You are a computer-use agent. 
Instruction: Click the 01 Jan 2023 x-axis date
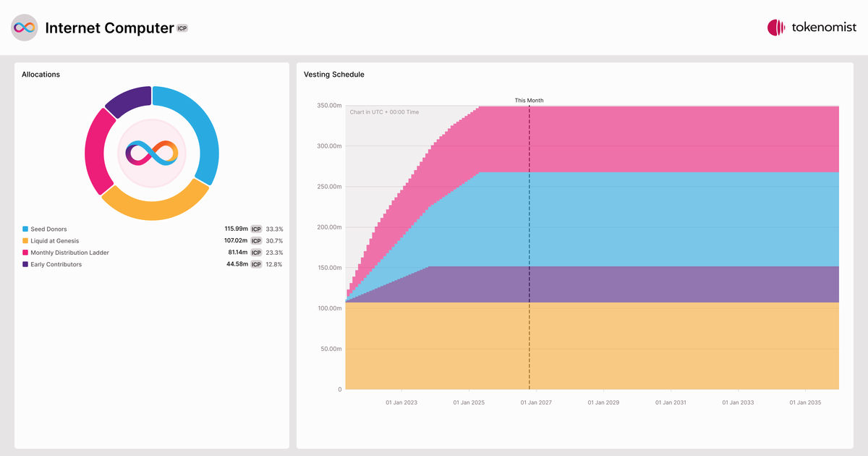pos(401,402)
